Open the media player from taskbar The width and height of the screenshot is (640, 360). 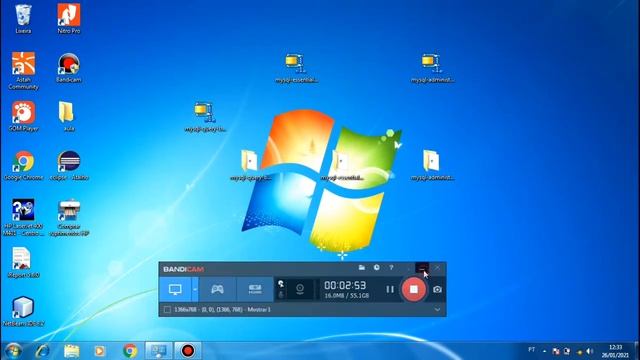point(100,351)
